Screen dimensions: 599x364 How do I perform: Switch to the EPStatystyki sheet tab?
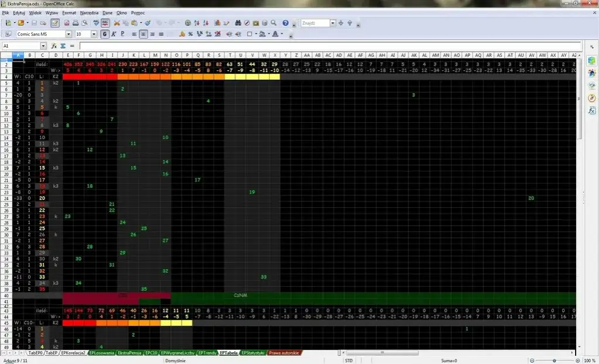(x=254, y=353)
